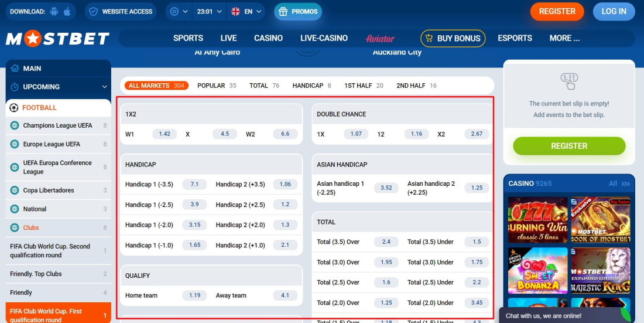
Task: Open the 23:01 time zone dropdown
Action: pos(209,12)
